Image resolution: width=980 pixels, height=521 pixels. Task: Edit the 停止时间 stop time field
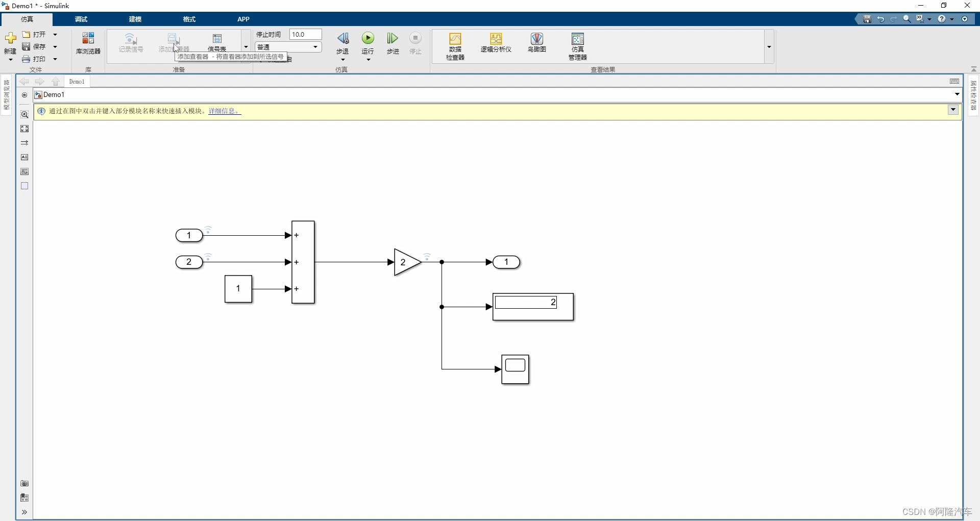click(x=305, y=34)
